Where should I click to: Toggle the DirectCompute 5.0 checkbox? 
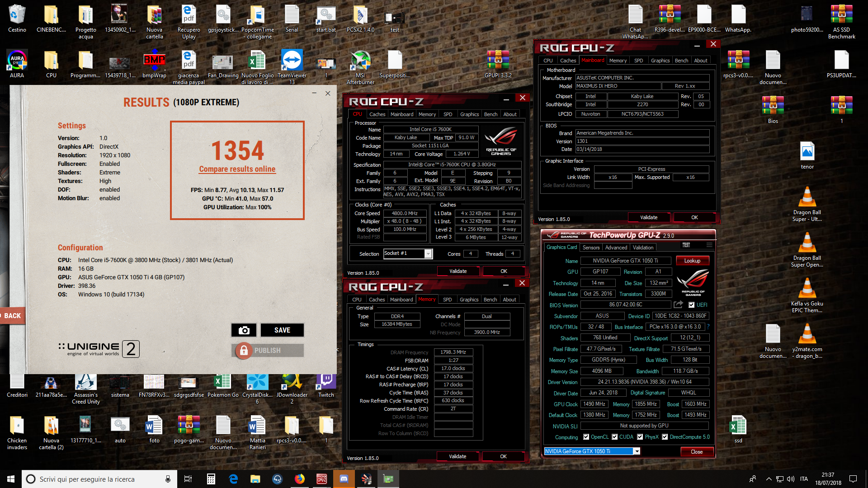pyautogui.click(x=665, y=437)
